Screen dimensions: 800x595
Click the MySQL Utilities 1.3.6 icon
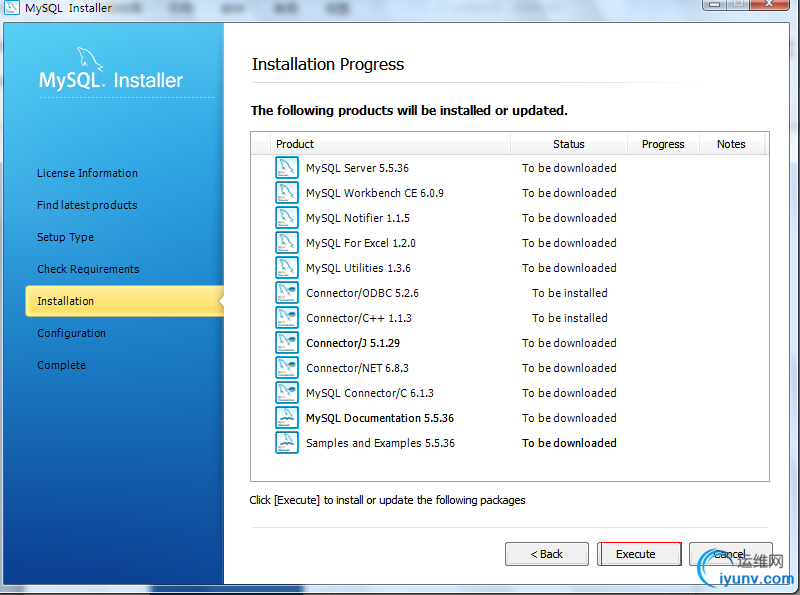click(x=287, y=268)
